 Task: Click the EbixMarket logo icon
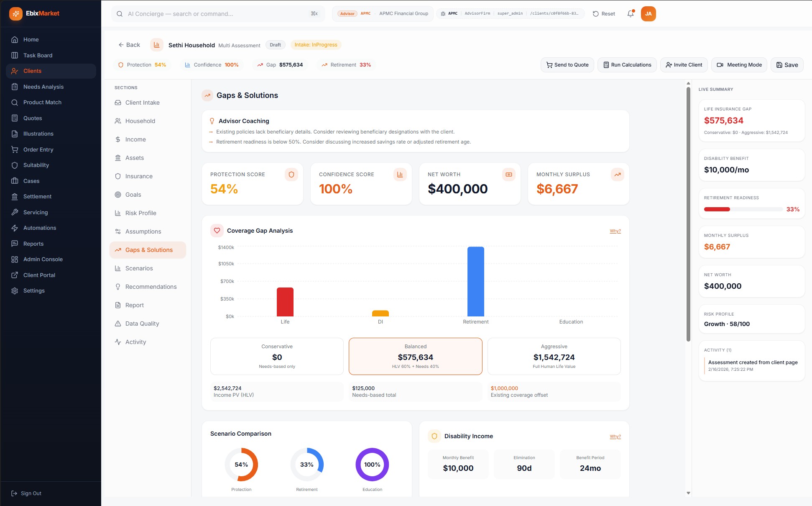[x=16, y=13]
